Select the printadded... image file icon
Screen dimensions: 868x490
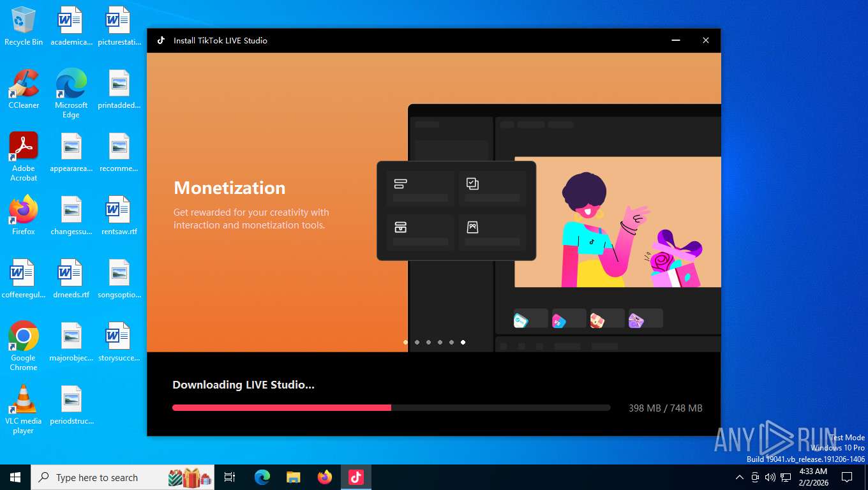pos(119,89)
